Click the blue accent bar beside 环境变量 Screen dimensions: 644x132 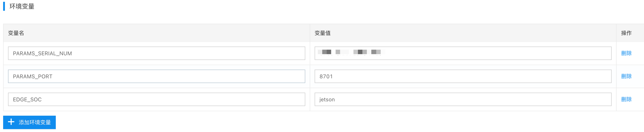click(4, 6)
